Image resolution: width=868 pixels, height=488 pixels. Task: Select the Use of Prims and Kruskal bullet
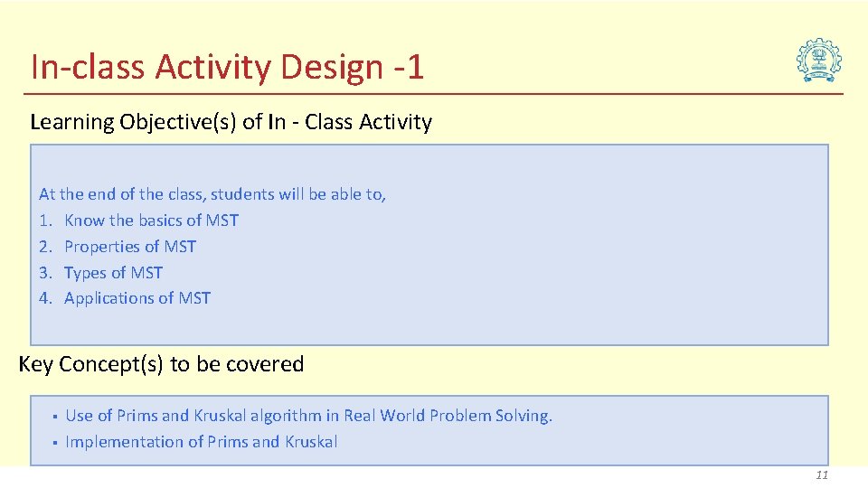click(308, 416)
